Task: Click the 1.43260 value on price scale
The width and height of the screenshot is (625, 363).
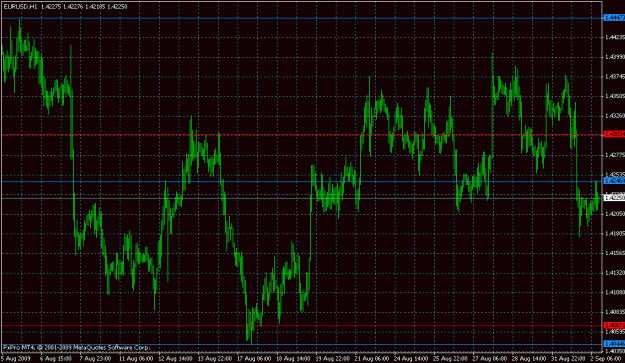Action: (x=615, y=116)
